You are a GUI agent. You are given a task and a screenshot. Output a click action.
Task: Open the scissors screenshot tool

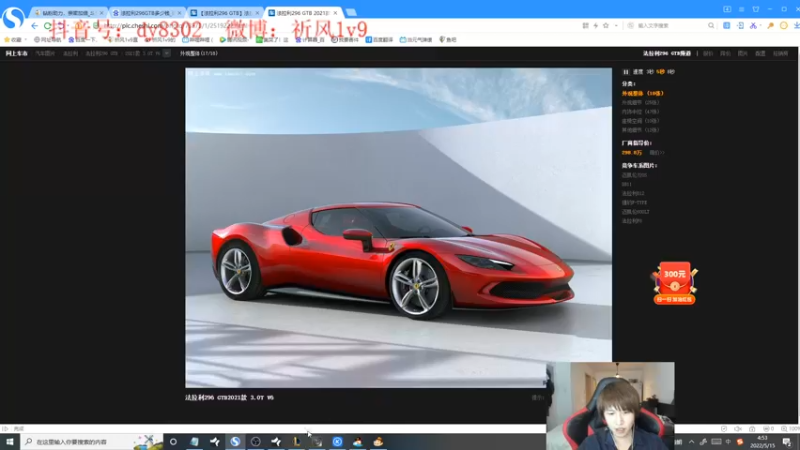753,26
